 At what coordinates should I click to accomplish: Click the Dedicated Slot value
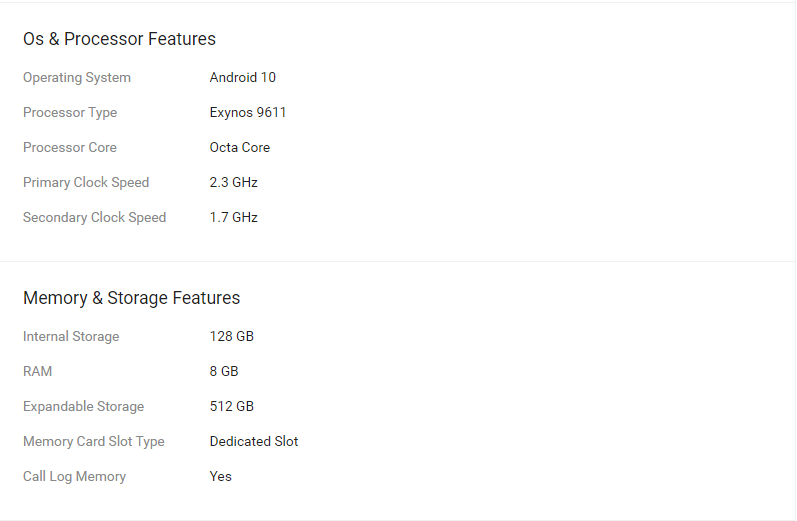(254, 442)
